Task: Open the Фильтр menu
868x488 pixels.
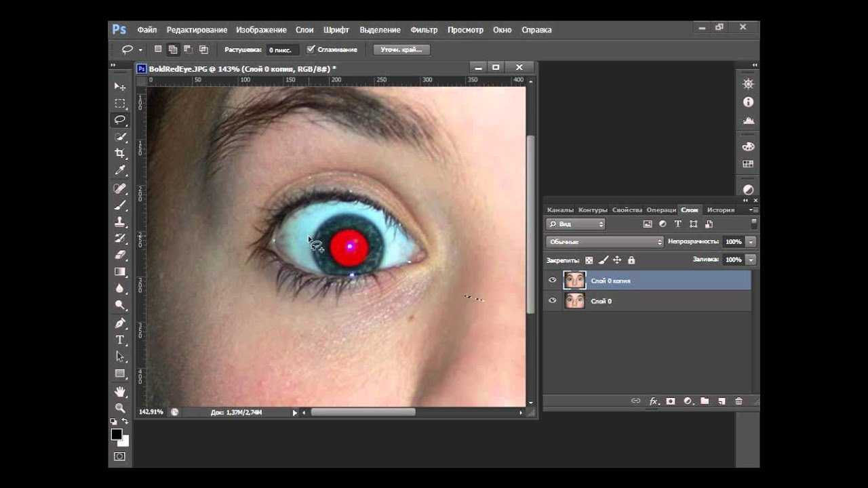Action: [x=424, y=30]
